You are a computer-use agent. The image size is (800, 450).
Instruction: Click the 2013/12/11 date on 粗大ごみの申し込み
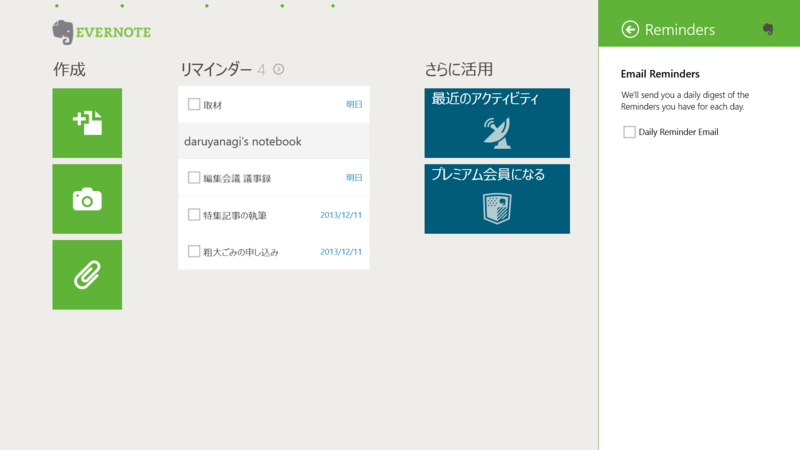click(341, 252)
